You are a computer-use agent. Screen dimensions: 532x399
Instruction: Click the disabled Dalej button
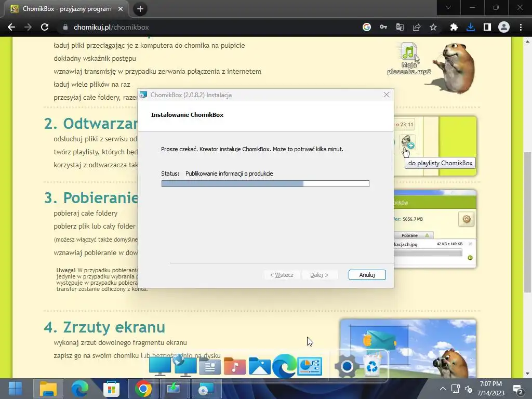click(320, 275)
